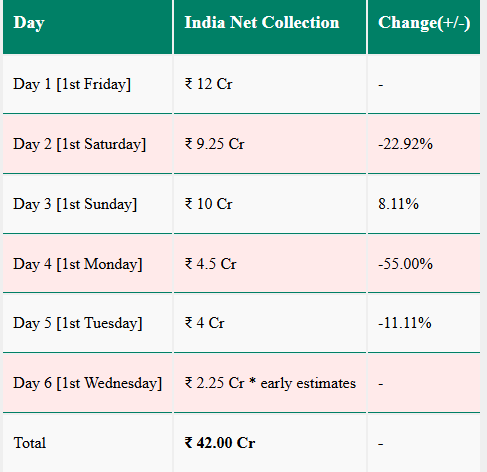Select the Day 4 [1st Monday] cell
487x472 pixels.
click(x=88, y=264)
